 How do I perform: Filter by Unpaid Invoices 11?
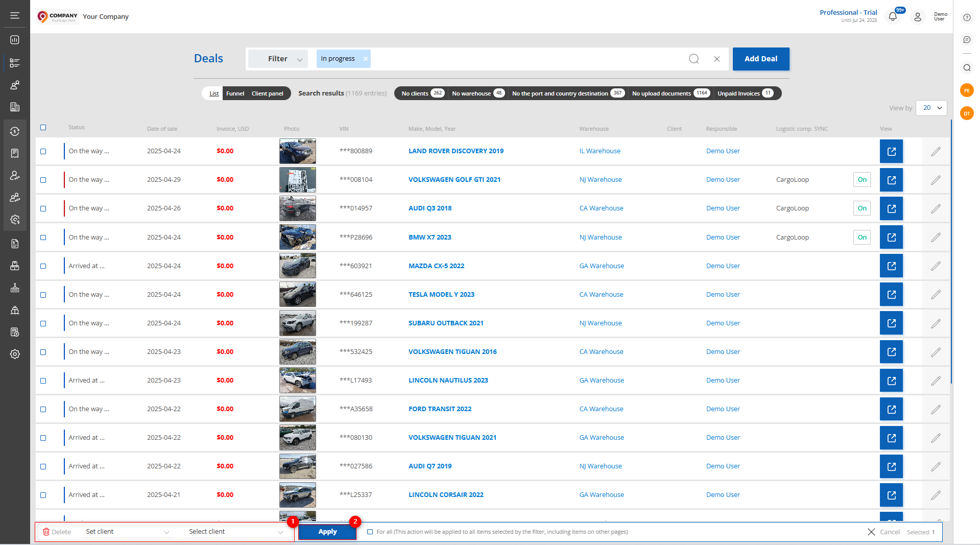coord(746,93)
